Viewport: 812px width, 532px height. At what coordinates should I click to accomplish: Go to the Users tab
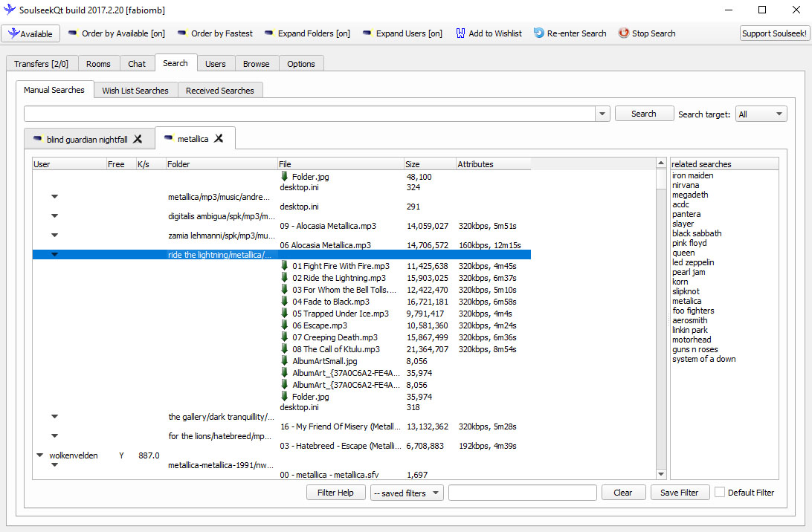point(216,64)
